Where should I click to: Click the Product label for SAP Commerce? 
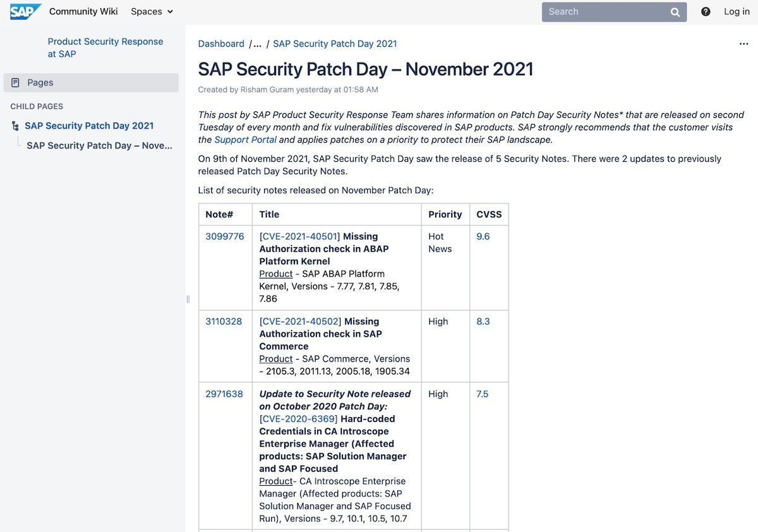tap(276, 358)
